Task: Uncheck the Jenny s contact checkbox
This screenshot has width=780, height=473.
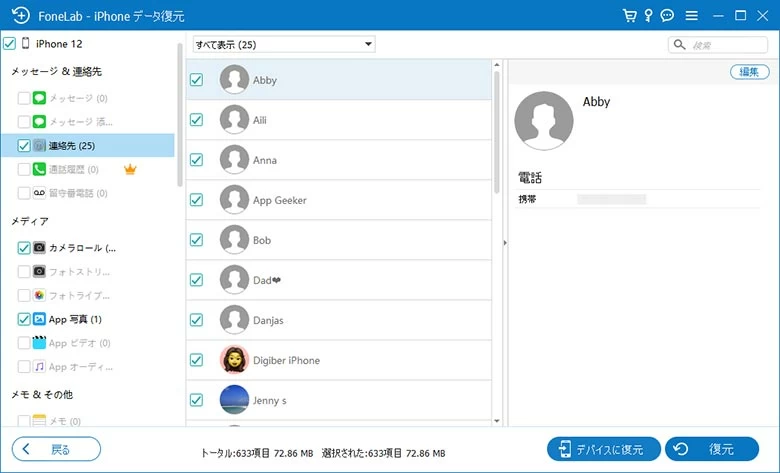Action: 196,400
